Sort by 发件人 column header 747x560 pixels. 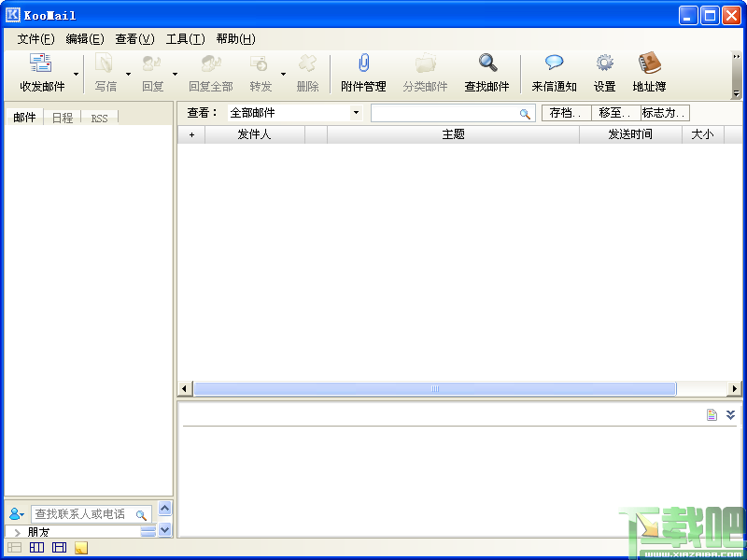255,134
